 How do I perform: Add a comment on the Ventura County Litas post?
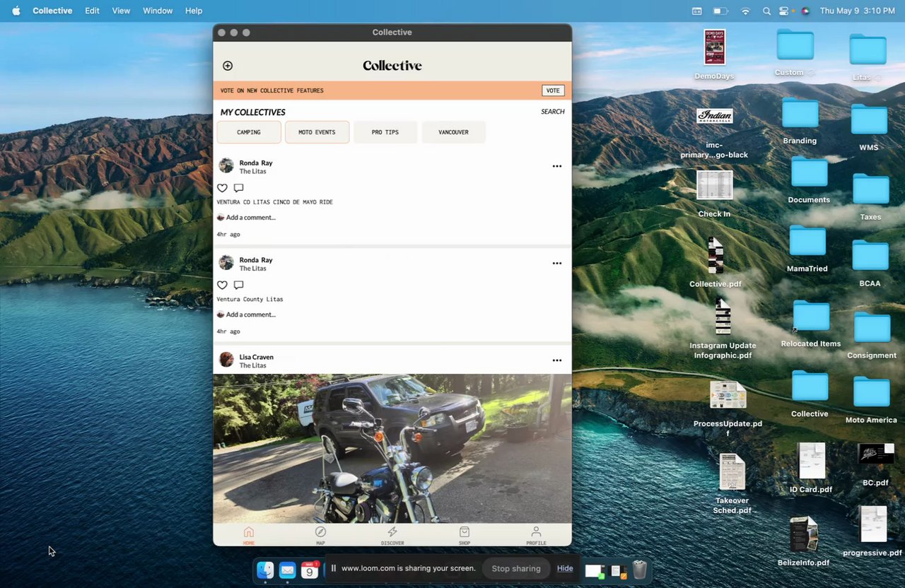[251, 314]
